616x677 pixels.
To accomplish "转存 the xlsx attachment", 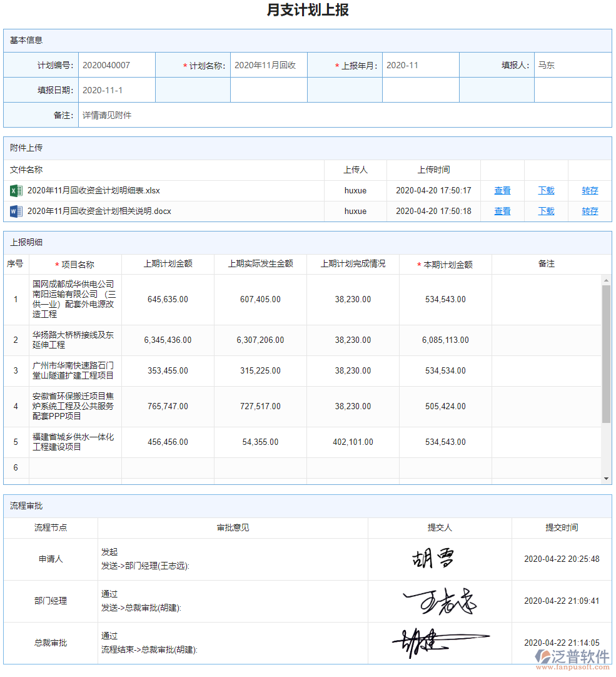I will [x=589, y=190].
